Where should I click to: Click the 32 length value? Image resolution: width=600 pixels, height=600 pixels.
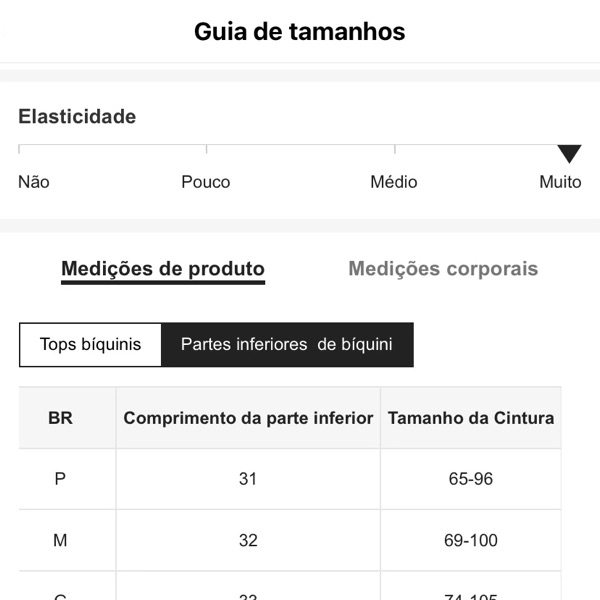[x=248, y=540]
